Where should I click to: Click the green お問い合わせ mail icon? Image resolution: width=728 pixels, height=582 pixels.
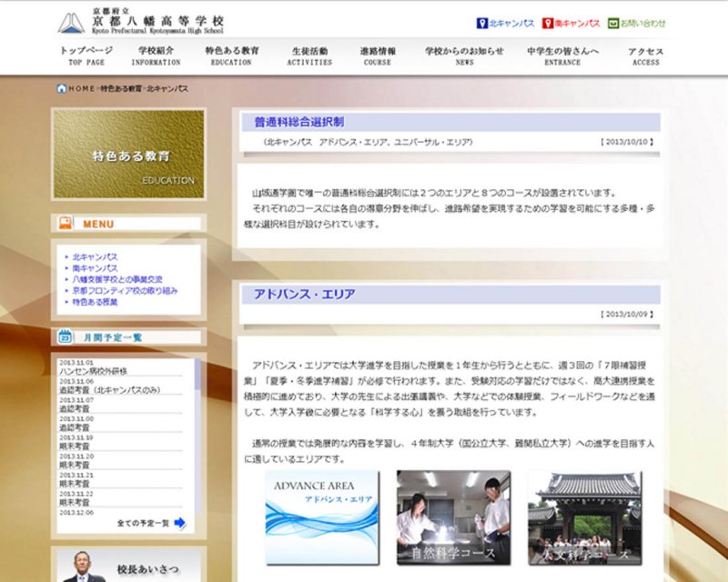613,23
